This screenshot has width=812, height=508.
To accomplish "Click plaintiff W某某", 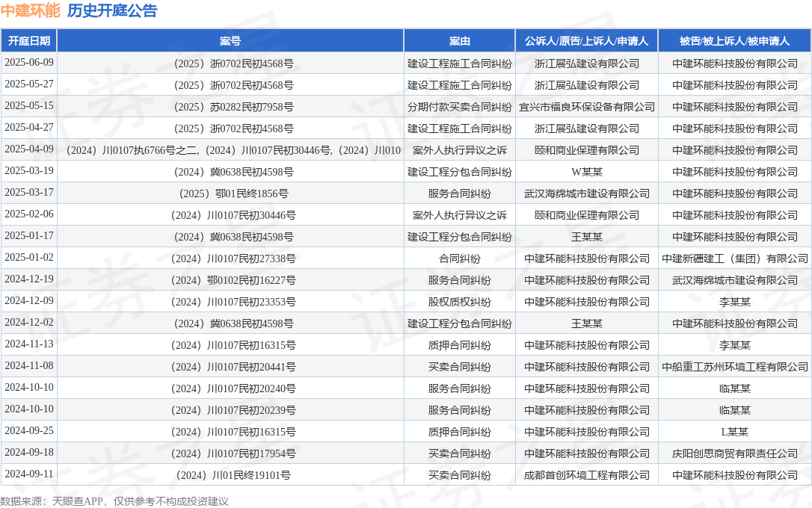I will pyautogui.click(x=587, y=173).
